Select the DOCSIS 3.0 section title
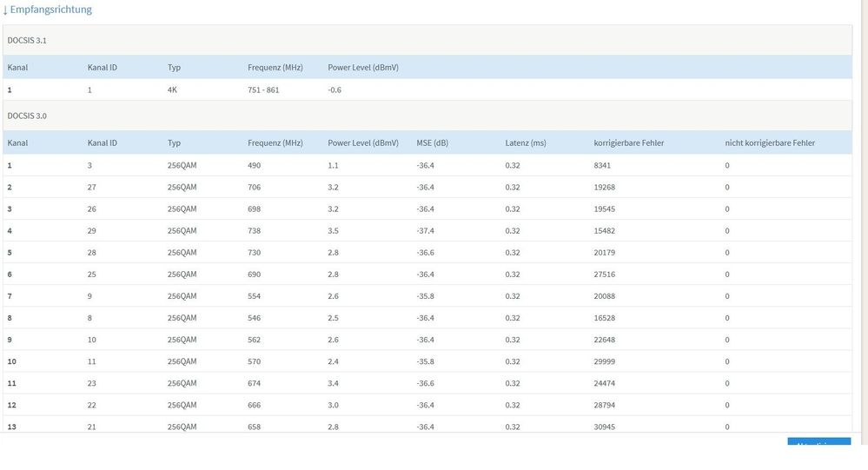Viewport: 868px width, 470px height. pos(27,116)
